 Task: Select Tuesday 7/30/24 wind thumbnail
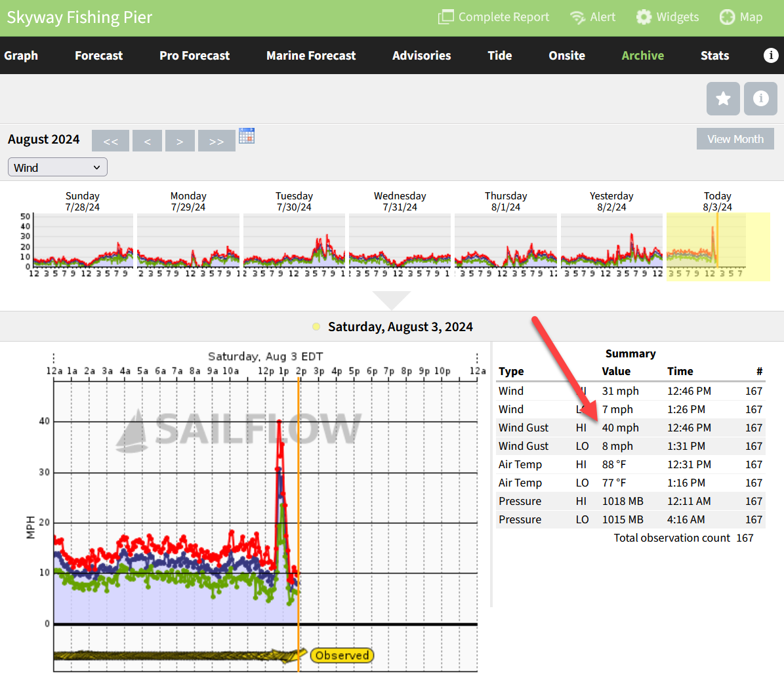coord(294,240)
